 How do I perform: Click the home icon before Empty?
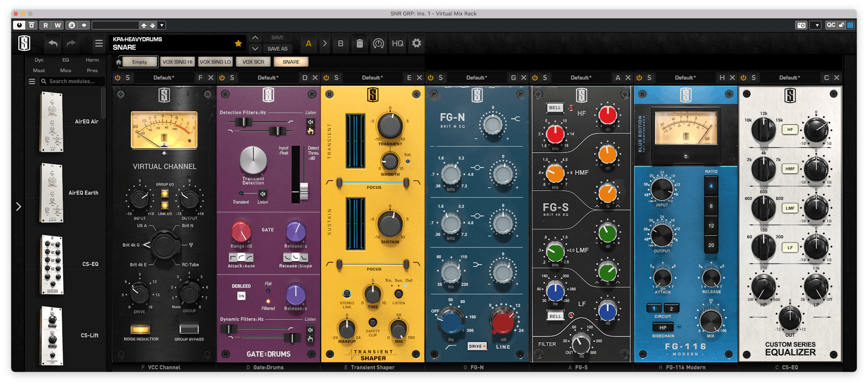[118, 62]
